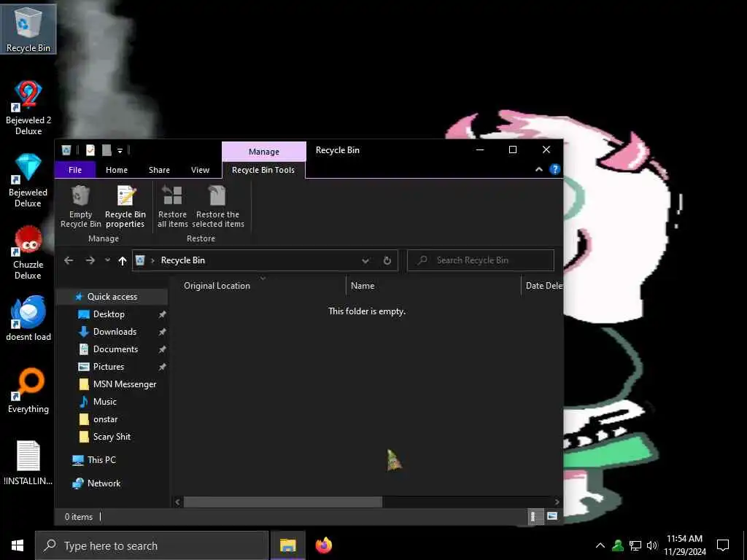Open the taskbar clock and date

coord(684,545)
